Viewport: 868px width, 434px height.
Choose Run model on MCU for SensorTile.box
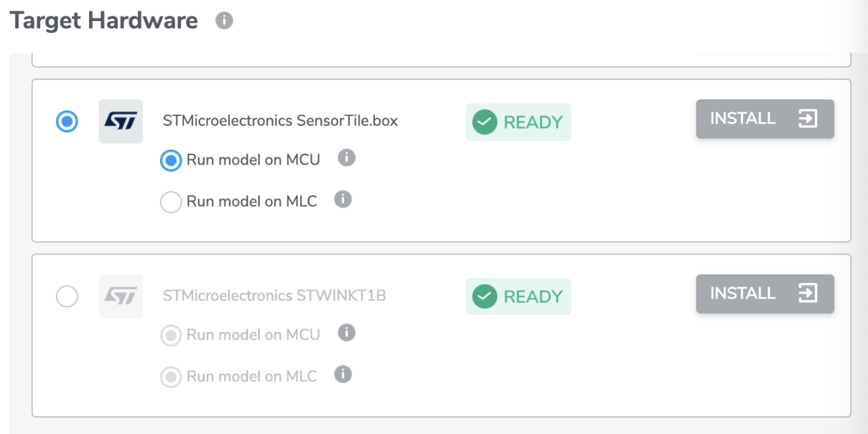point(171,161)
